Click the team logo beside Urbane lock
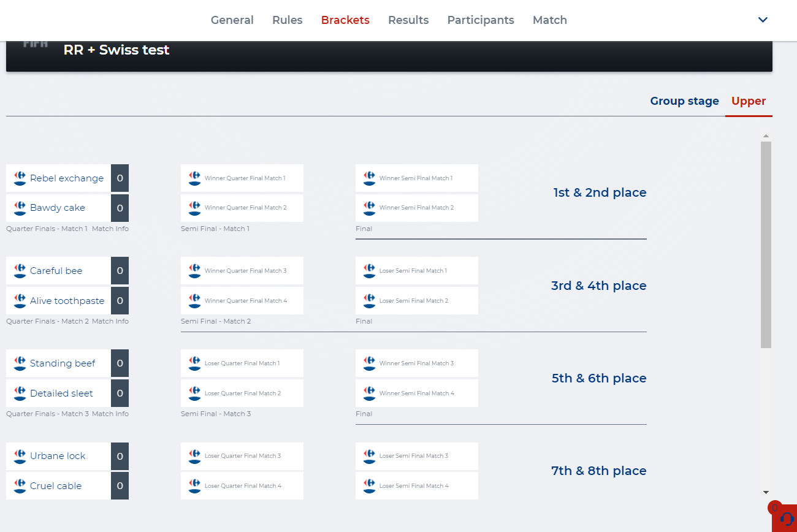The height and width of the screenshot is (532, 797). click(20, 456)
